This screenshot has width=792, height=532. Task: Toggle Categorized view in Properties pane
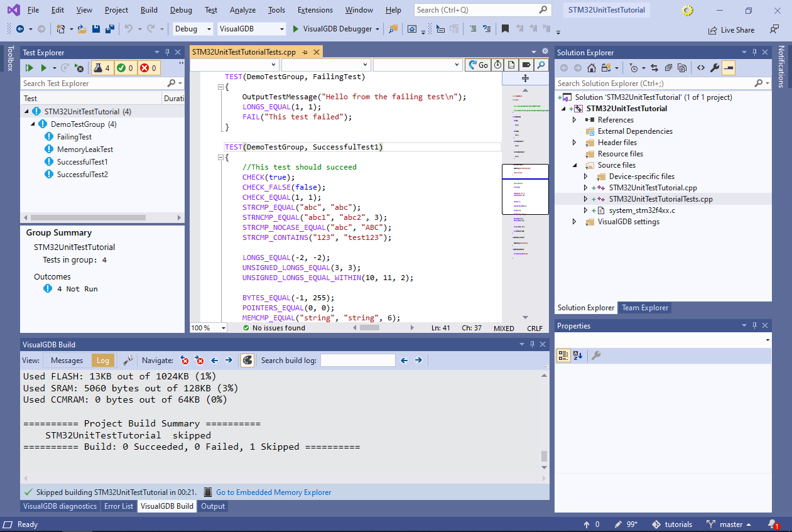pyautogui.click(x=564, y=356)
